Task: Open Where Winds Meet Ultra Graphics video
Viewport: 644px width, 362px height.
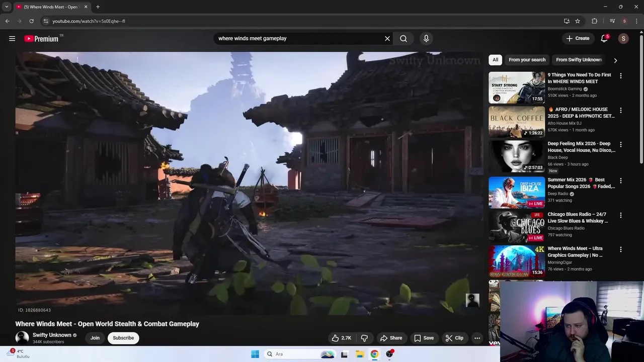Action: 575,252
